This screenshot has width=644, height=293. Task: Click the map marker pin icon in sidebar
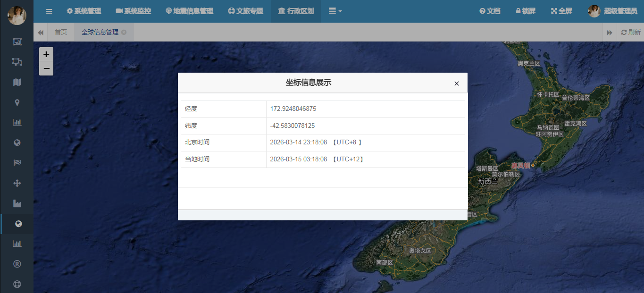(17, 102)
